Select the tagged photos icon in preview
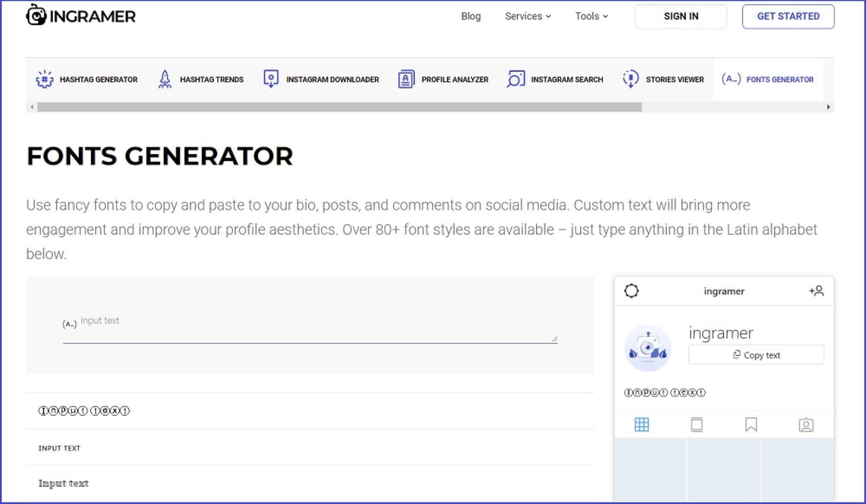 pos(806,425)
